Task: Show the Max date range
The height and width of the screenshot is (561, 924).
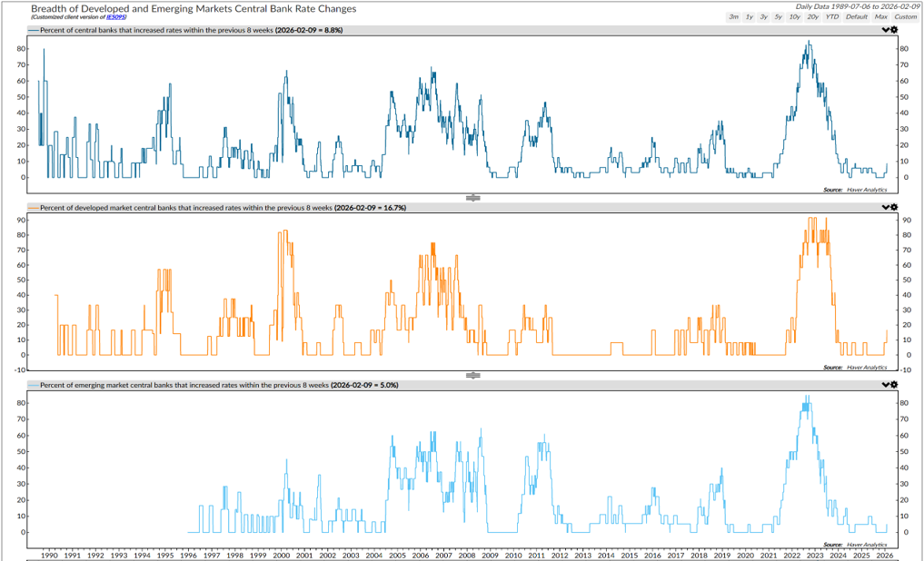Action: pos(881,17)
